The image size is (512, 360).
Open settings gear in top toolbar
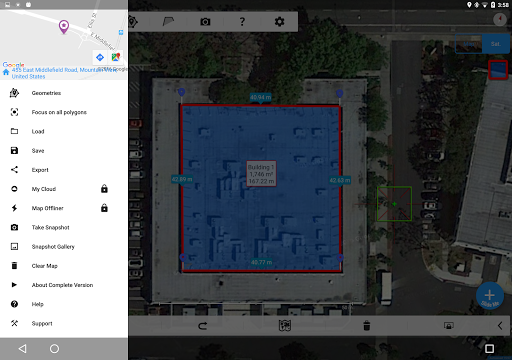(x=279, y=22)
